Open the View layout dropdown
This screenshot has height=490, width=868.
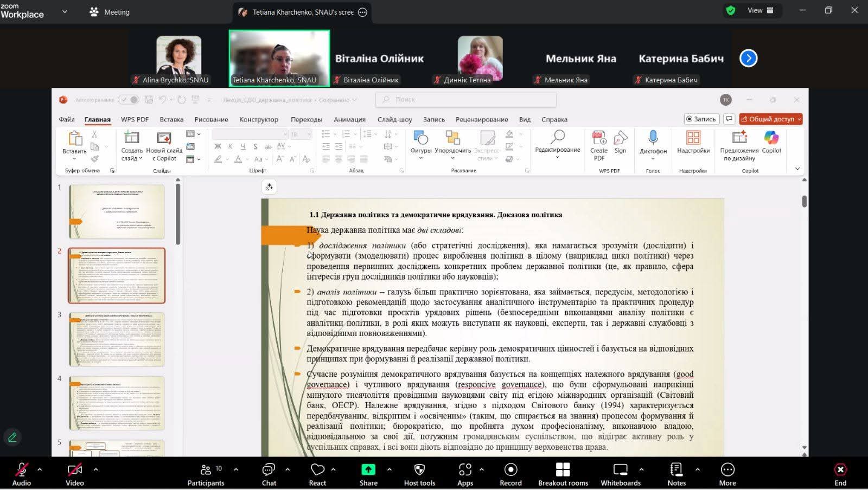tap(761, 10)
